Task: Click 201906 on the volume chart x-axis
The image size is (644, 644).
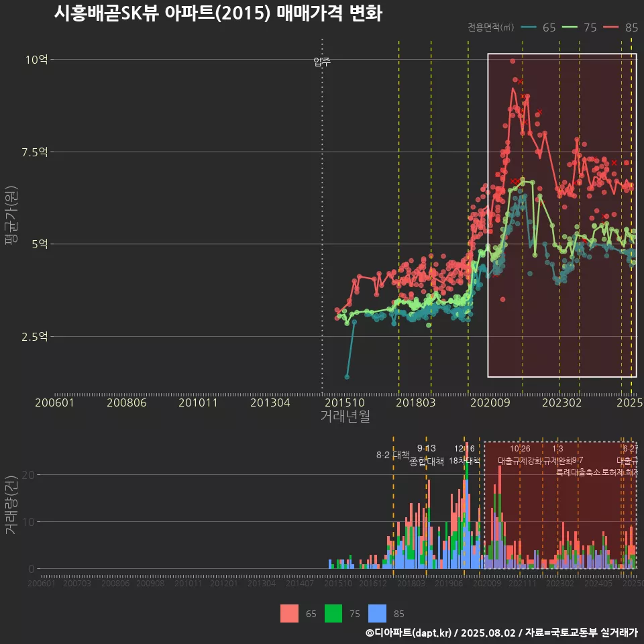Action: coord(449,583)
